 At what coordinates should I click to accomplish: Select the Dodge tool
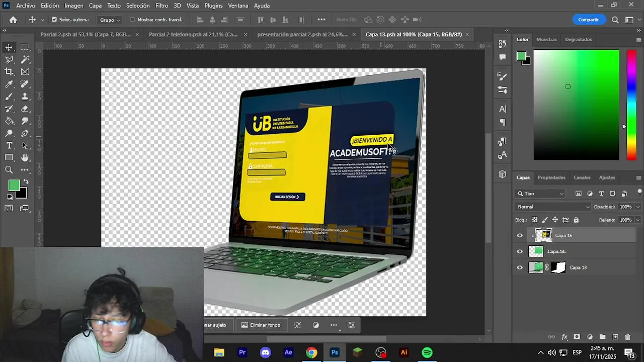(9, 133)
